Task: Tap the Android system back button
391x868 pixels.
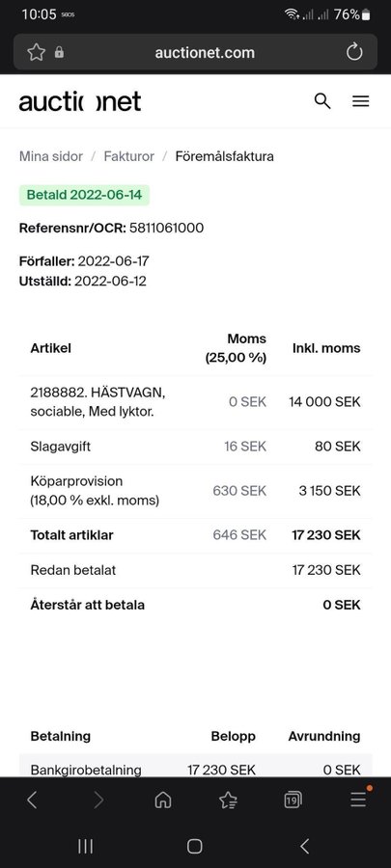Action: point(304,846)
